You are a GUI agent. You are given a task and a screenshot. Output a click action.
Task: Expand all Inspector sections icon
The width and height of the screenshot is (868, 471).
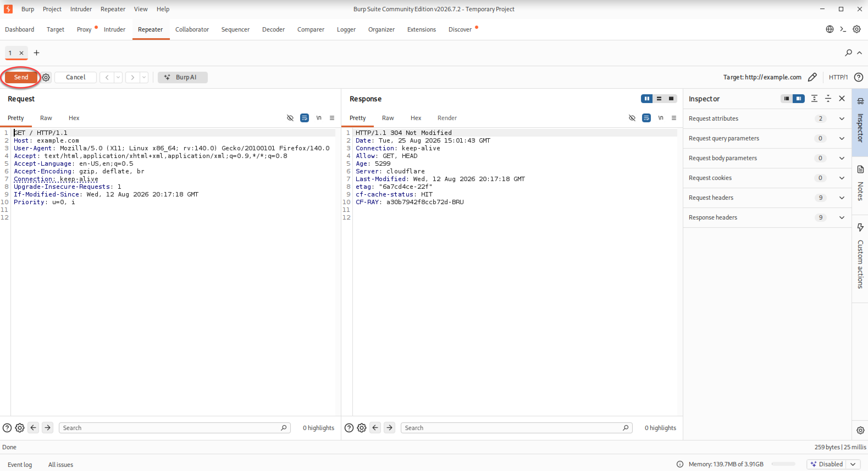point(814,99)
